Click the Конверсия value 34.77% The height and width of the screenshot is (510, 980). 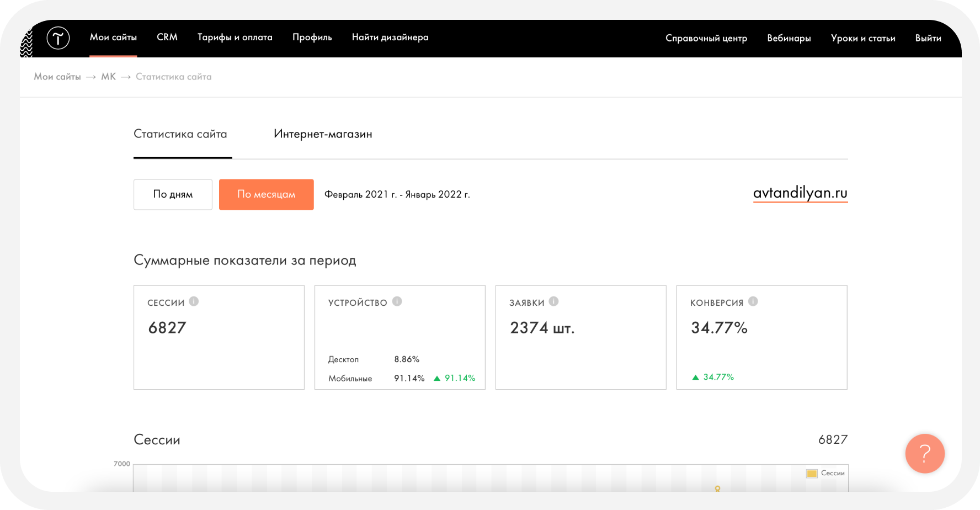tap(719, 328)
